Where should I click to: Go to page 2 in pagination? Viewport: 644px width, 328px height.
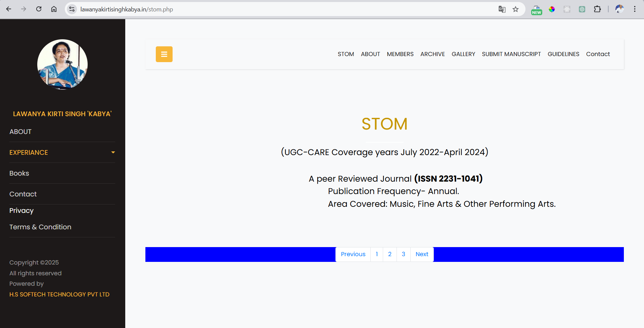389,254
